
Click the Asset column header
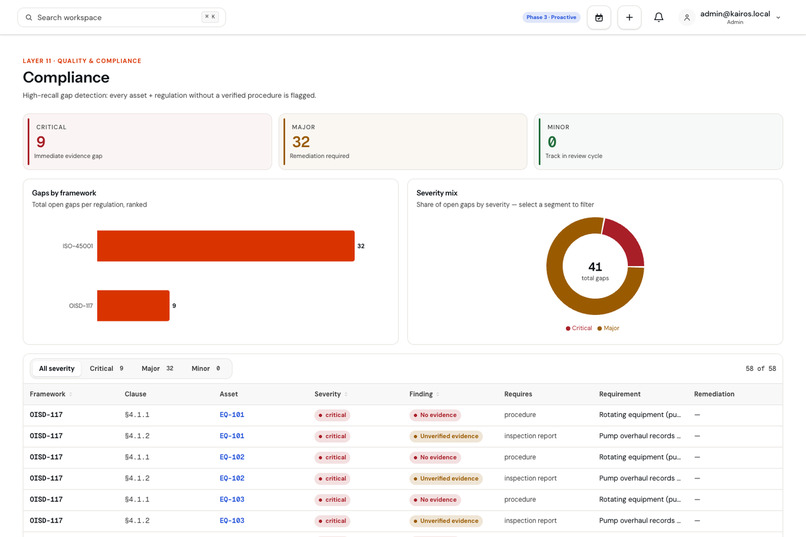[x=229, y=394]
